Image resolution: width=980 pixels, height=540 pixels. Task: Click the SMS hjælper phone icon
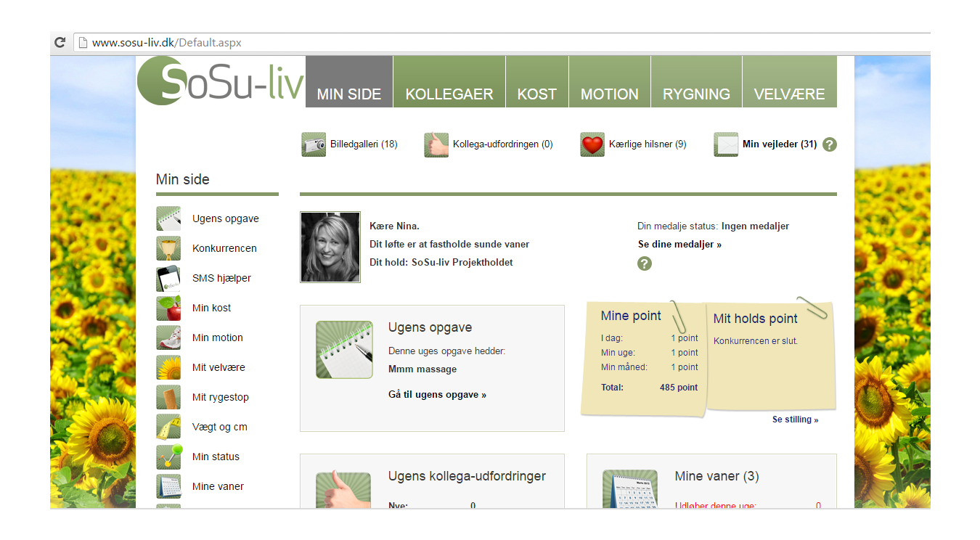click(x=168, y=278)
